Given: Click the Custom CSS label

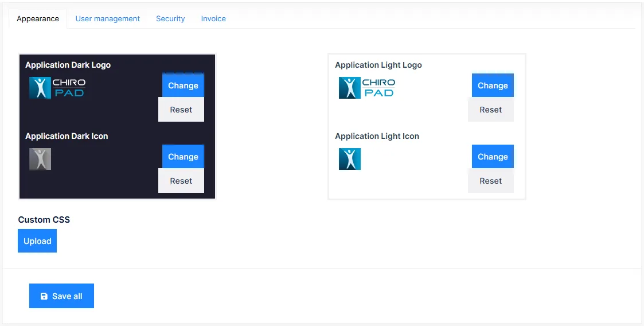Looking at the screenshot, I should 44,219.
